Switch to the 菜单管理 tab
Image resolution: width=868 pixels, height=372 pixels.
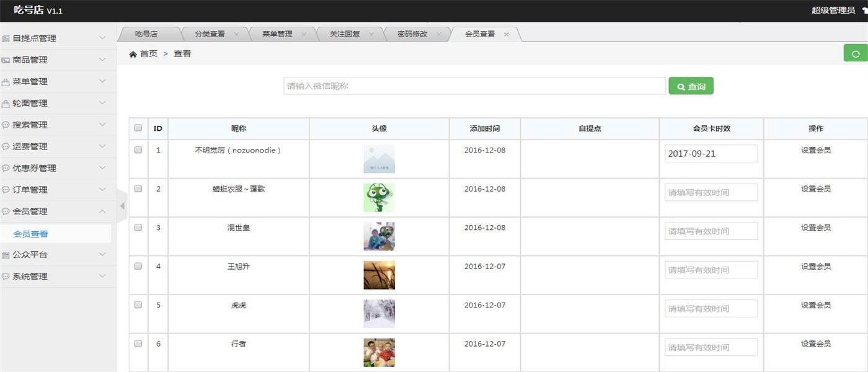[x=277, y=35]
